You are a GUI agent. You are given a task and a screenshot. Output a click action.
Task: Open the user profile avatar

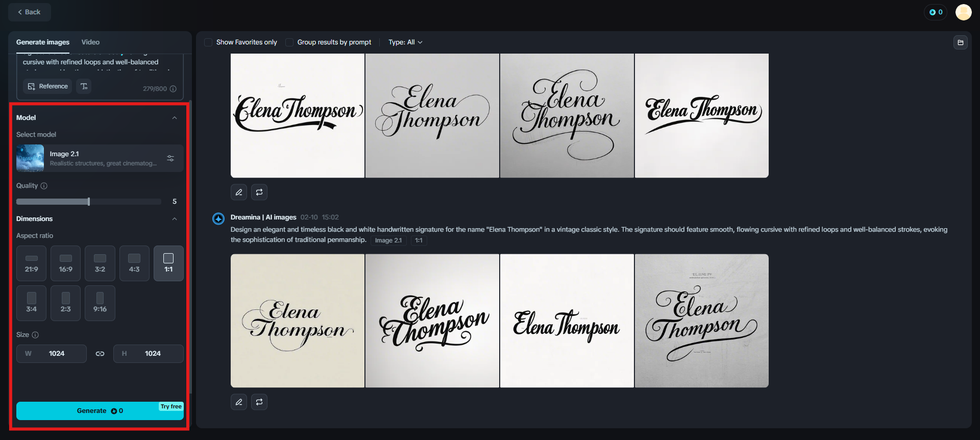[x=963, y=12]
